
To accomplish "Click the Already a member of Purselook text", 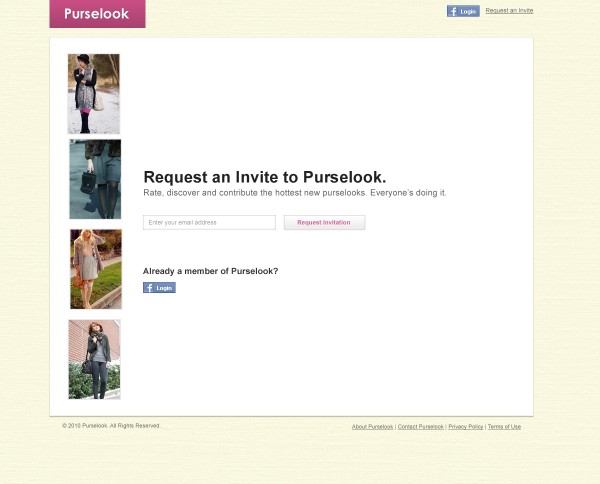I will pos(210,271).
